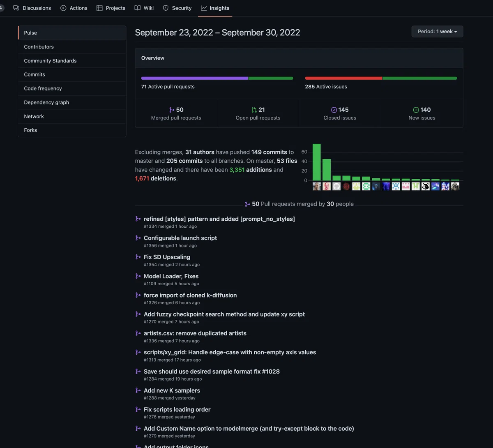The image size is (493, 448).
Task: Click the 71 Active pull requests progress bar
Action: (217, 78)
